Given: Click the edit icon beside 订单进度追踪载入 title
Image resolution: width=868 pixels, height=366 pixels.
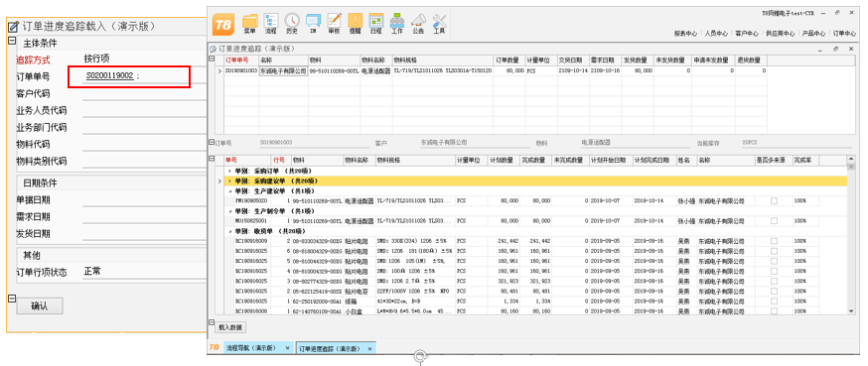Looking at the screenshot, I should pos(14,26).
